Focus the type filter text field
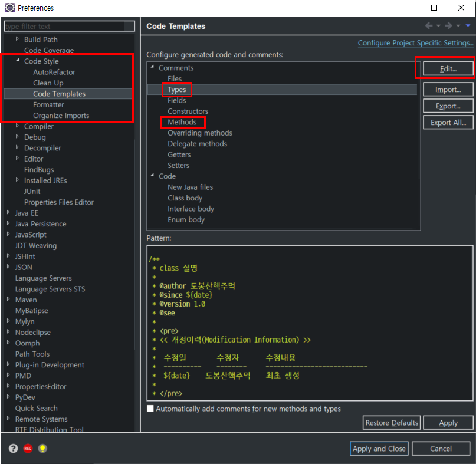 [70, 27]
